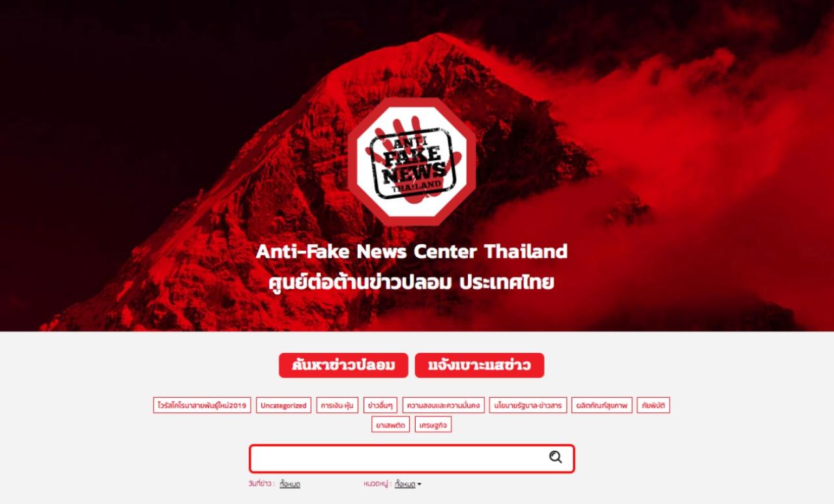
Task: Choose the การเงิน-หุ้น category tag
Action: (338, 405)
